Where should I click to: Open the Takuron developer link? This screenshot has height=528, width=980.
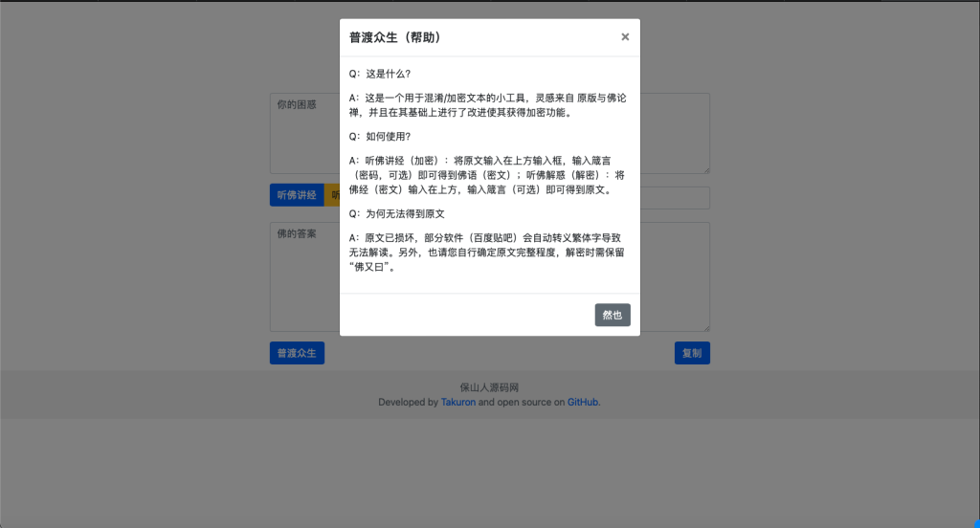pyautogui.click(x=458, y=403)
